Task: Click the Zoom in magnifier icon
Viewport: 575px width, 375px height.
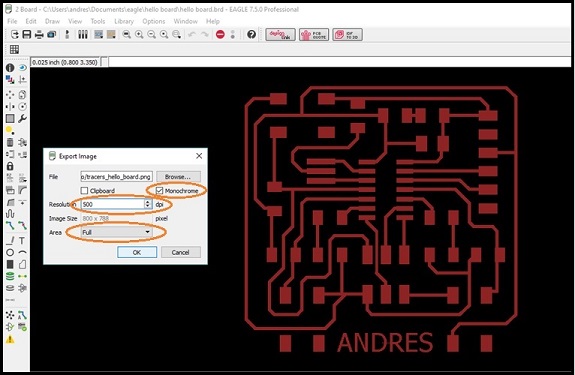Action: [139, 35]
